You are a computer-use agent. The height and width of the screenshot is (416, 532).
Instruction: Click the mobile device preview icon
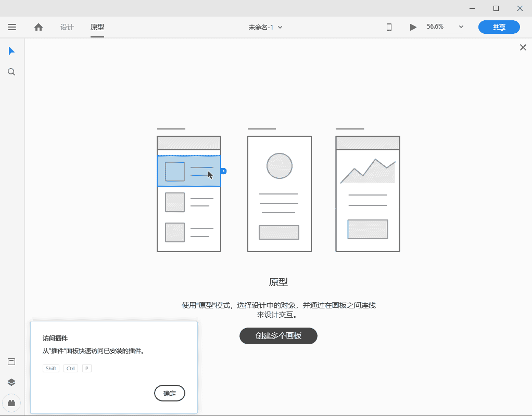(389, 27)
